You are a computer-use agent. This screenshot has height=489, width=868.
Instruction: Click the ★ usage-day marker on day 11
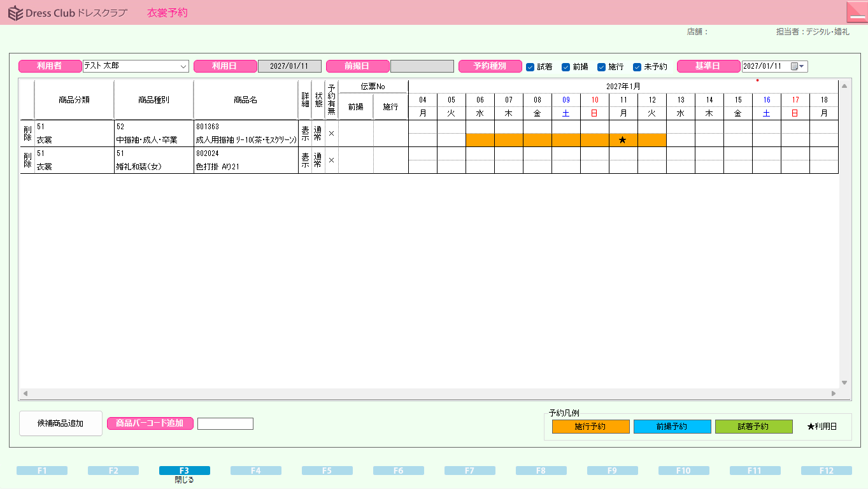(x=623, y=140)
